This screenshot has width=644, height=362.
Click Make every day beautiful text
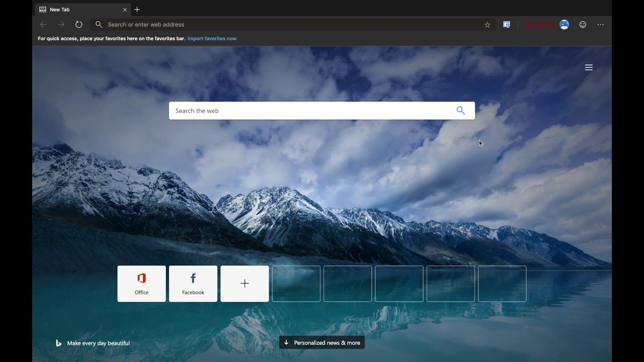coord(99,343)
